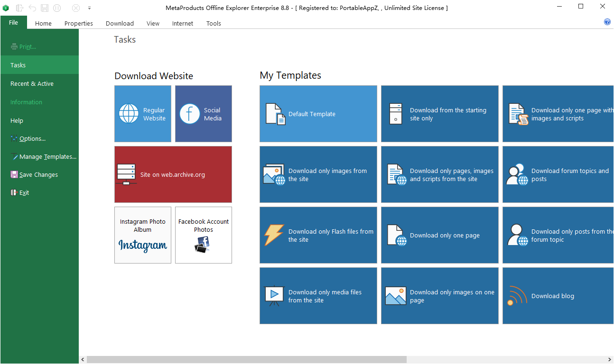Choose Download only media files template
Screen dimensions: 614x364
coord(318,296)
